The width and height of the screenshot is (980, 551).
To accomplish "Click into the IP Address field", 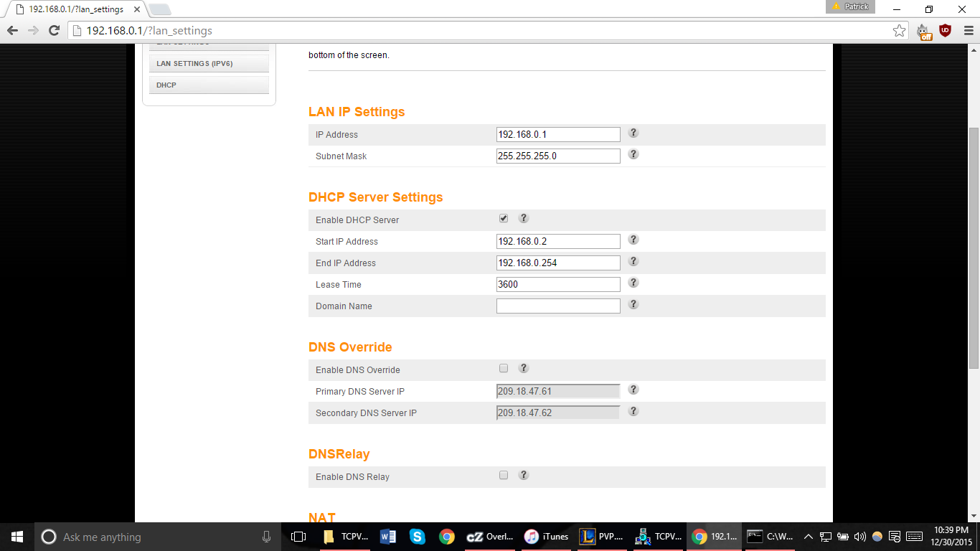I will click(x=558, y=134).
